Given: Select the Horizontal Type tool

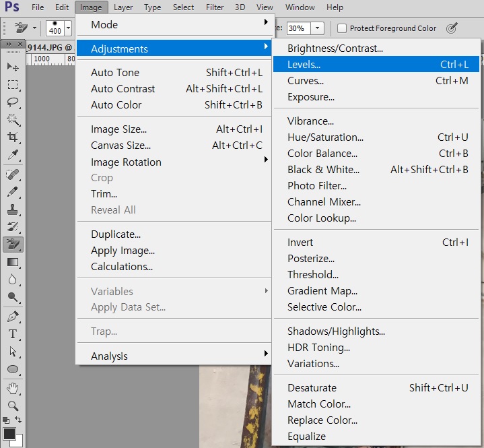Looking at the screenshot, I should 13,334.
